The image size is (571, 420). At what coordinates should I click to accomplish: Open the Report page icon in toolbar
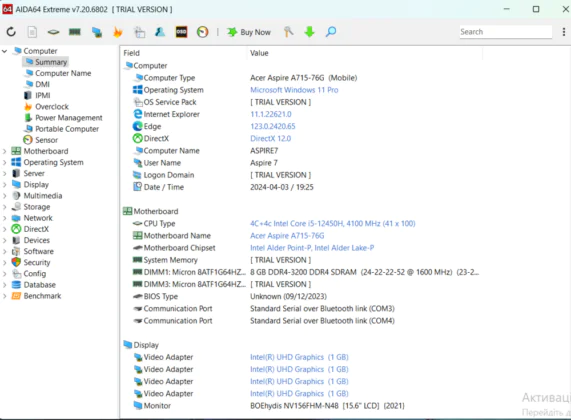click(32, 32)
